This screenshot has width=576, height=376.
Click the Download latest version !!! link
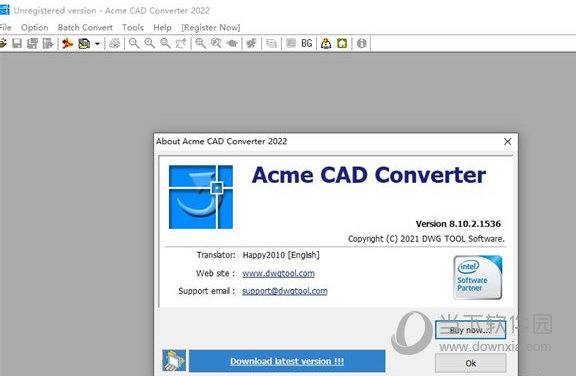point(287,361)
